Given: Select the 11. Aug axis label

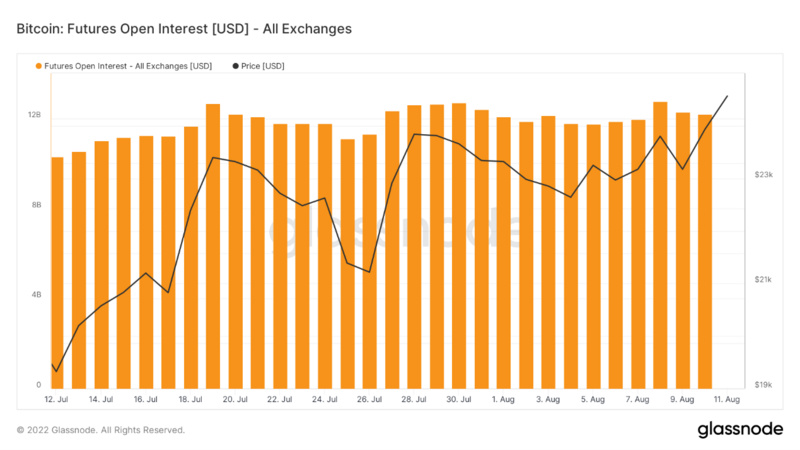Looking at the screenshot, I should [727, 399].
